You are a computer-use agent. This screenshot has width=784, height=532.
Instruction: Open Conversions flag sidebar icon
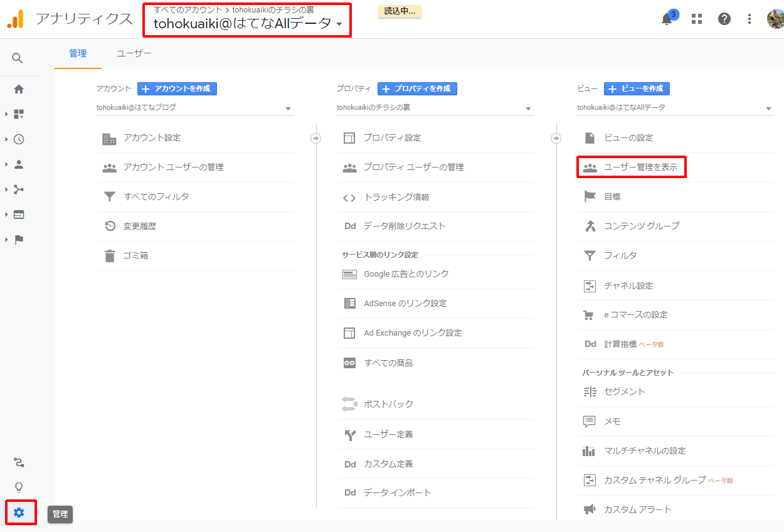[x=19, y=240]
